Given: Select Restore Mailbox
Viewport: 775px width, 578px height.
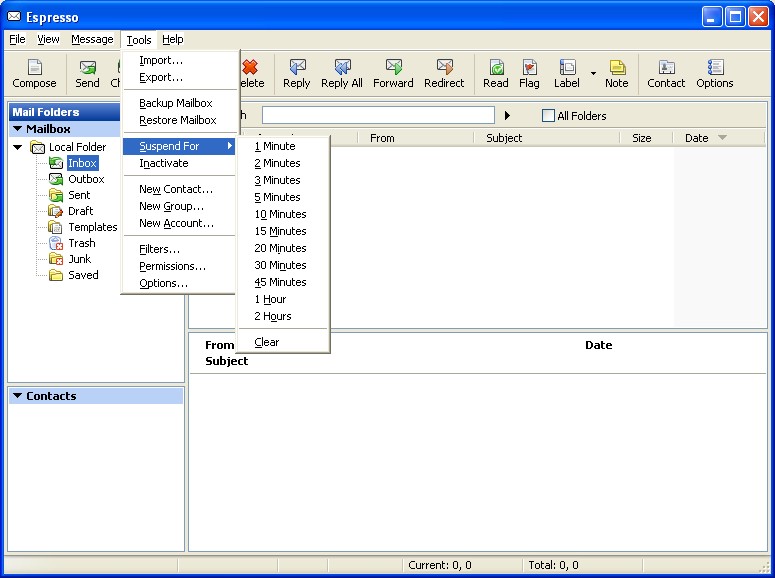Looking at the screenshot, I should [x=179, y=120].
